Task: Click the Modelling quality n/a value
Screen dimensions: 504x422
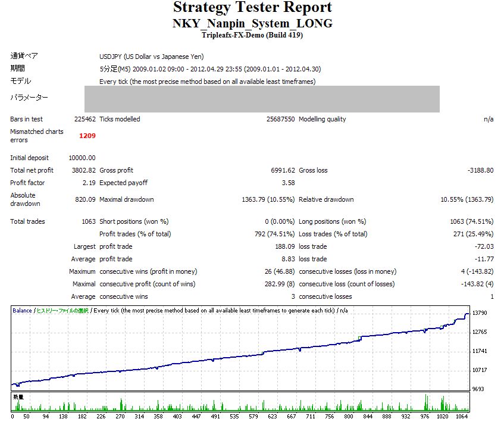Action: pos(489,119)
